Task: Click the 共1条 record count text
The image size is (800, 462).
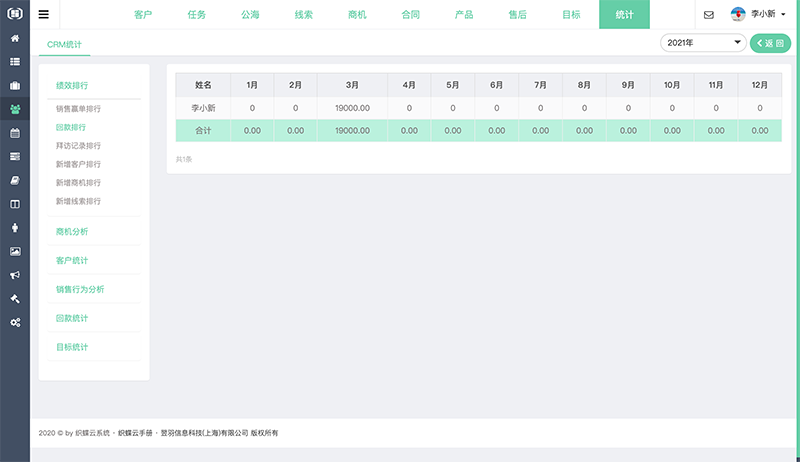Action: pyautogui.click(x=184, y=159)
